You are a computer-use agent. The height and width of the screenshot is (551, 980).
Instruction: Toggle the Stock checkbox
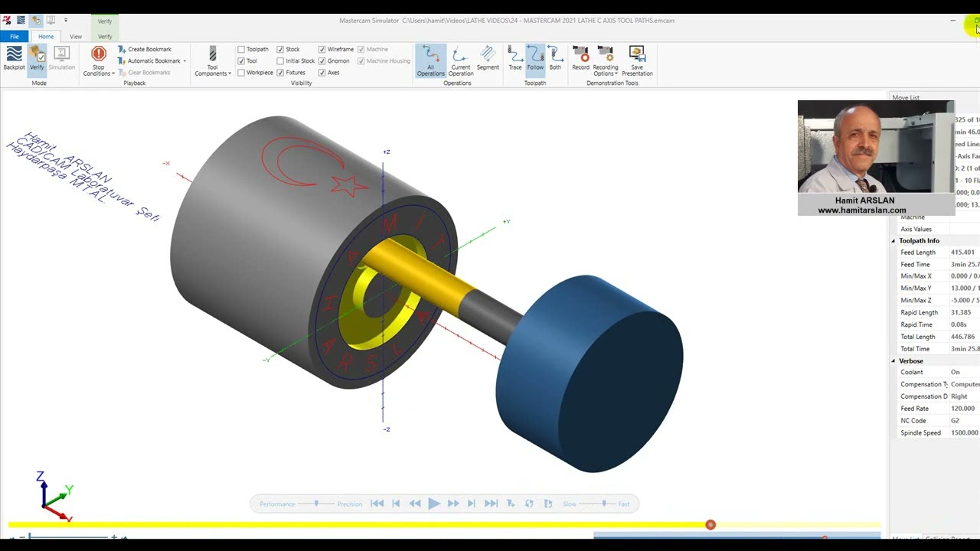pos(280,49)
